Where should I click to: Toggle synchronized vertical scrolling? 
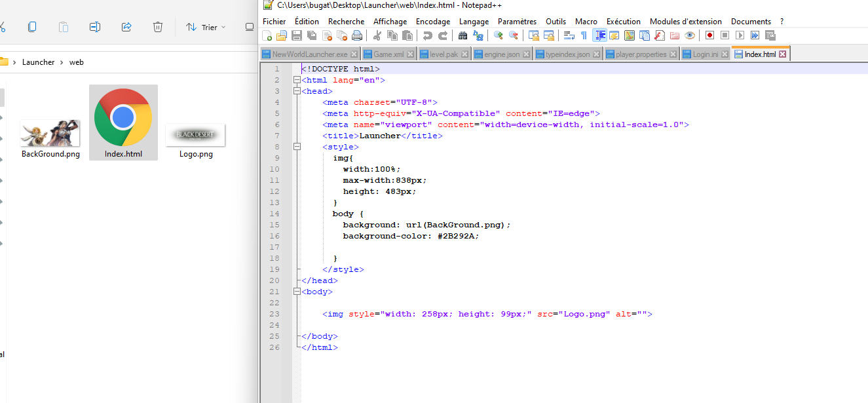pyautogui.click(x=534, y=35)
